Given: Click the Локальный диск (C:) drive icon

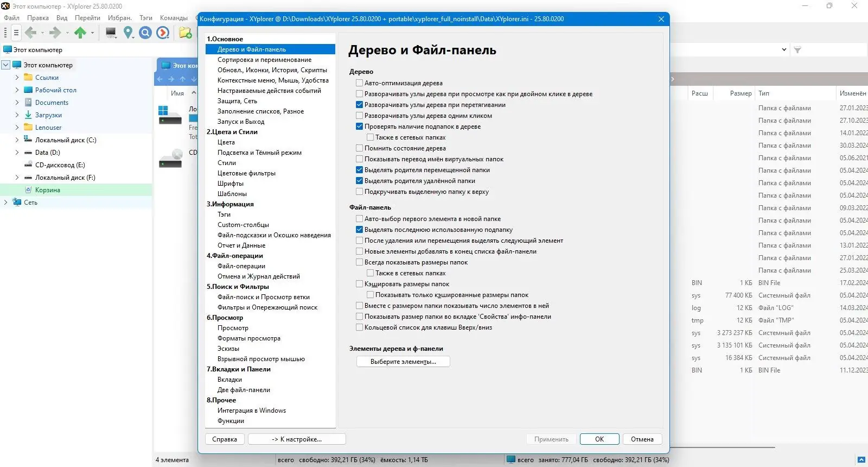Looking at the screenshot, I should [28, 140].
